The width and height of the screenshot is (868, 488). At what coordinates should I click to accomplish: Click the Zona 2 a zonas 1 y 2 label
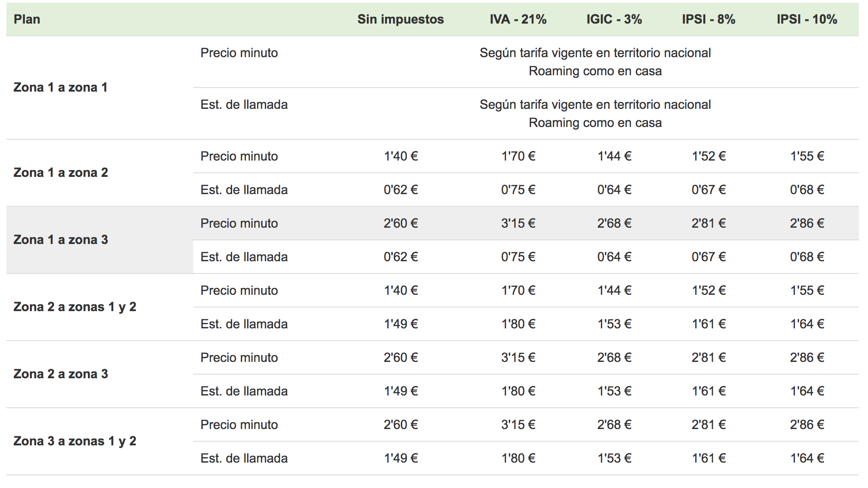click(x=75, y=307)
